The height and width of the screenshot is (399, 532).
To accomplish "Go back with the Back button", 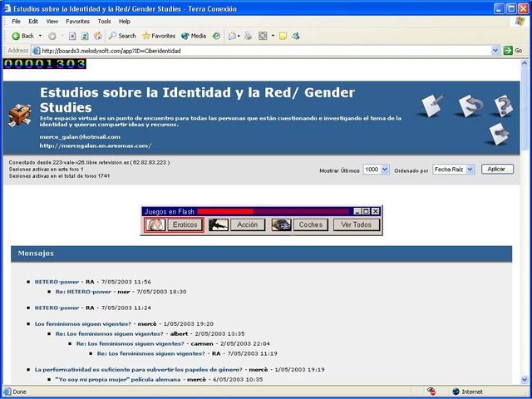I will point(22,36).
